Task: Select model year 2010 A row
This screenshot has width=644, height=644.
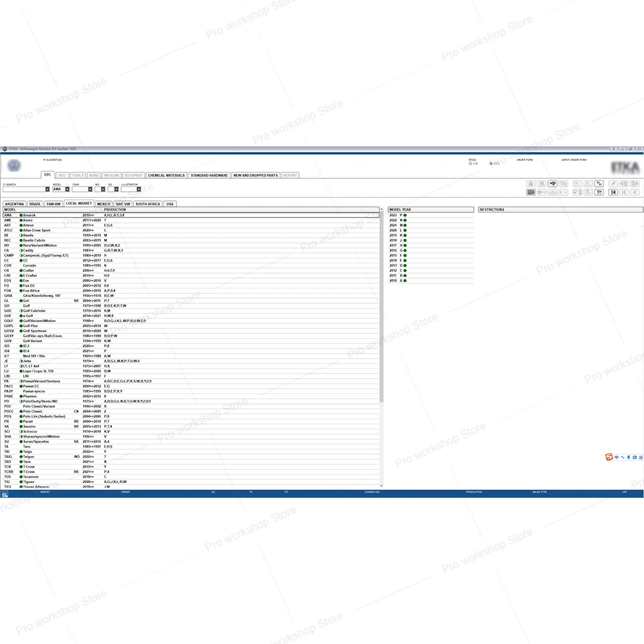Action: click(x=431, y=281)
